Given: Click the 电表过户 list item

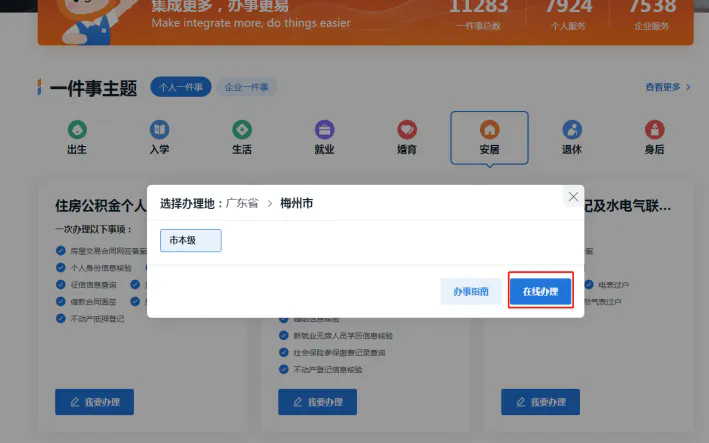Looking at the screenshot, I should coord(614,285).
